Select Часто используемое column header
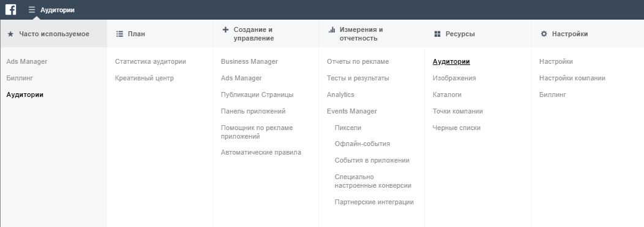 click(x=53, y=34)
